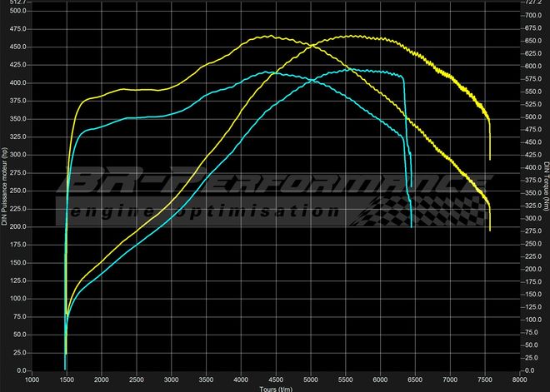Click the 400.0 label on left axis
Screen dimensions: 550x392
[x=17, y=83]
